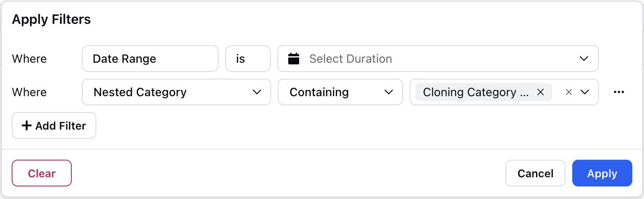Click the Date Range field
The width and height of the screenshot is (644, 199).
[150, 59]
